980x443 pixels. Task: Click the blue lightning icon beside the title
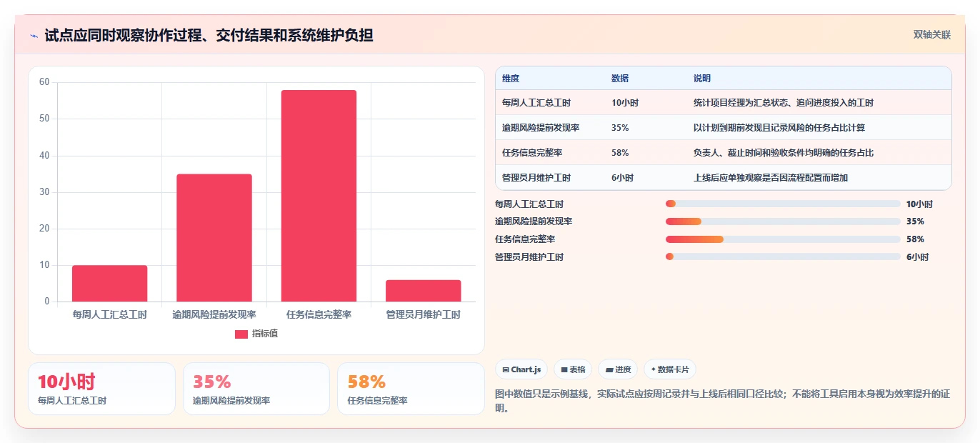point(34,36)
